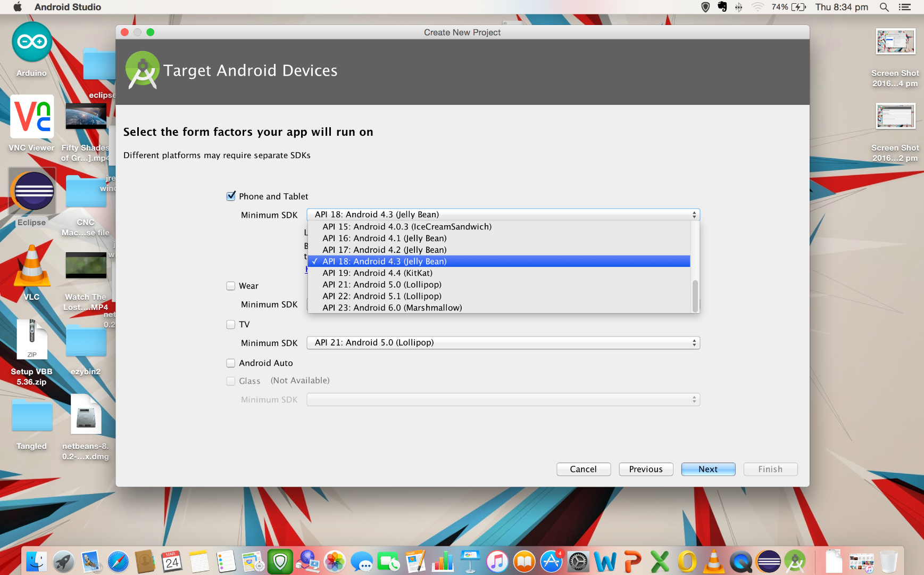Choose API 17: Android 4.2 (Jelly Bean)
Image resolution: width=924 pixels, height=575 pixels.
click(499, 250)
